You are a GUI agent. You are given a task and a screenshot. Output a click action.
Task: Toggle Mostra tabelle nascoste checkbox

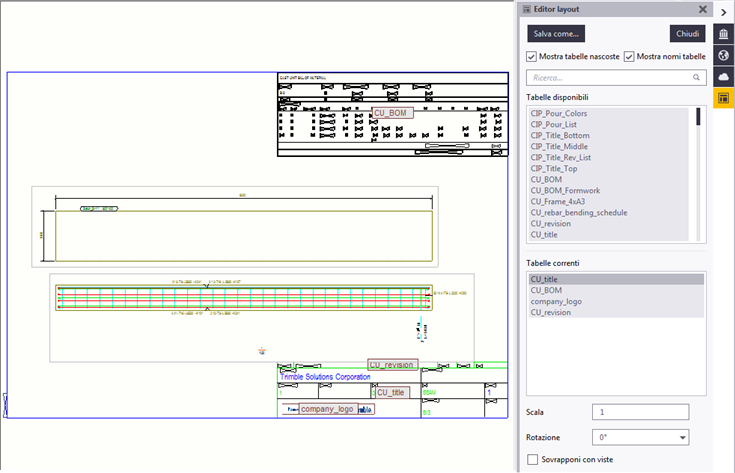coord(531,56)
